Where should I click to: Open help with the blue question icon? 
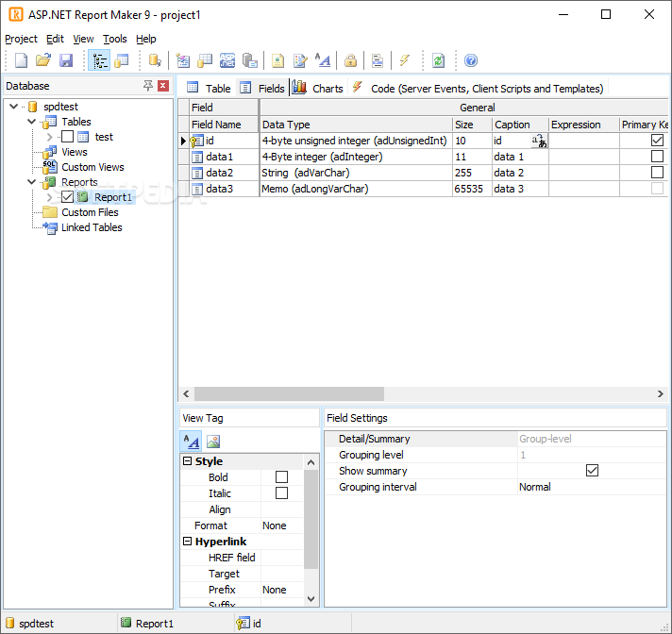(471, 60)
